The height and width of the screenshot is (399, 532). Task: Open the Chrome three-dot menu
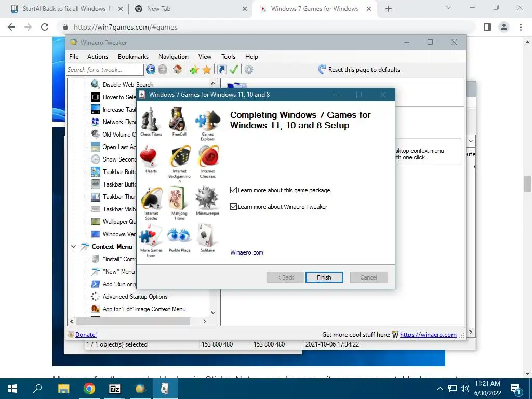(x=521, y=27)
